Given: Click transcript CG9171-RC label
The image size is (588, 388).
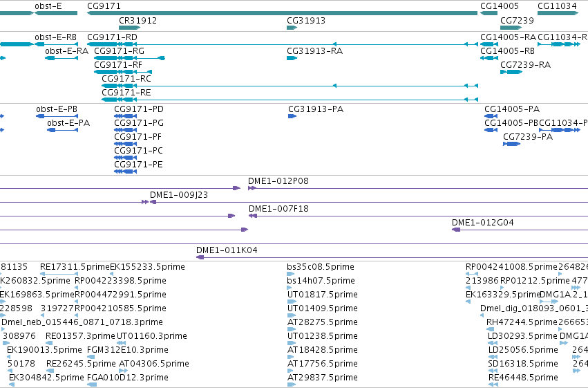Looking at the screenshot, I should (126, 79).
